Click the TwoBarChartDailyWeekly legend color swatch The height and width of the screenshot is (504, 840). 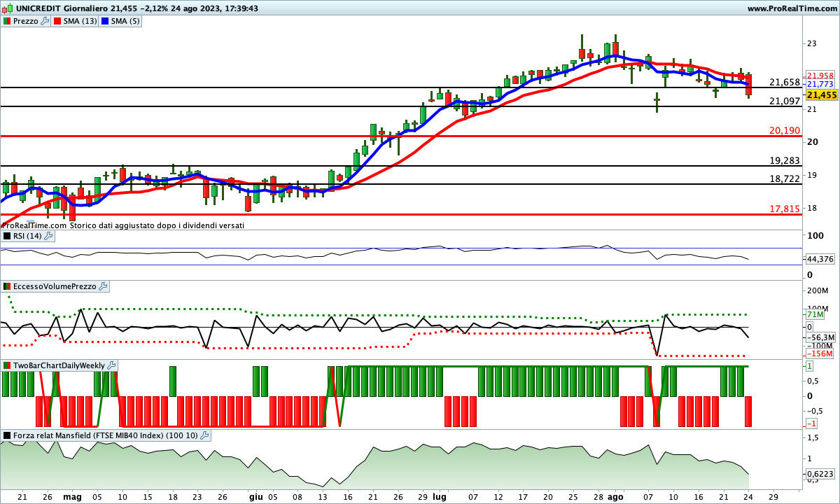[x=7, y=365]
